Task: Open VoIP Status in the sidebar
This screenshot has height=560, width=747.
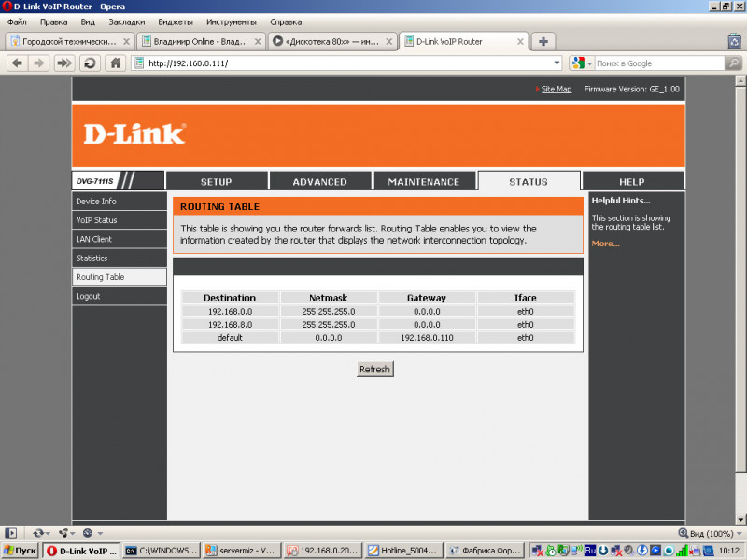Action: (120, 220)
